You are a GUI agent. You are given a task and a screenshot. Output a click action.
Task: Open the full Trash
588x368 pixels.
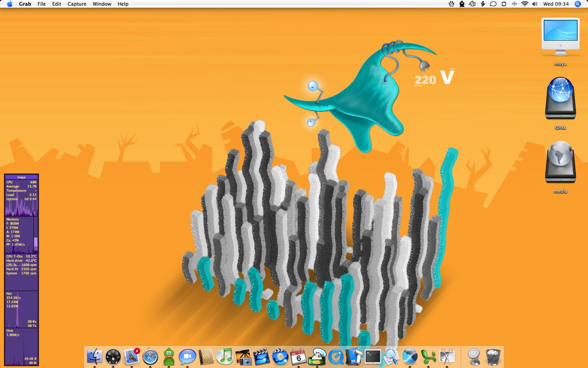tap(493, 356)
